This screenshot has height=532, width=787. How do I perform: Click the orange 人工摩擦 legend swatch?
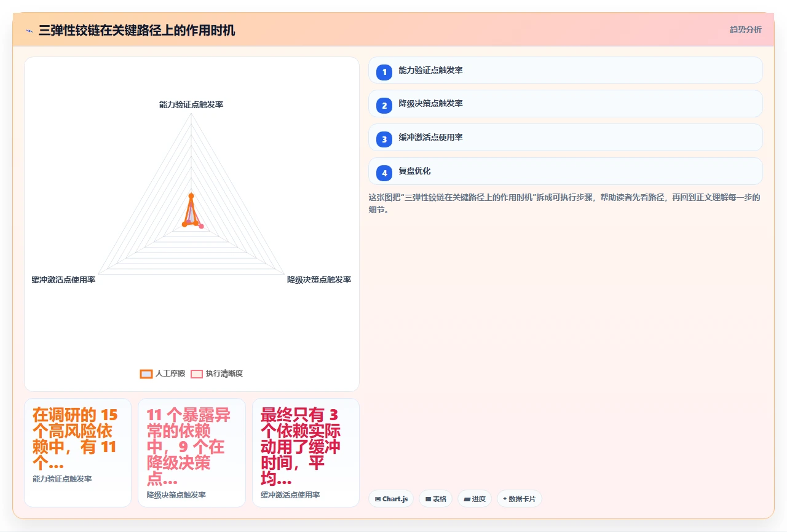point(146,374)
